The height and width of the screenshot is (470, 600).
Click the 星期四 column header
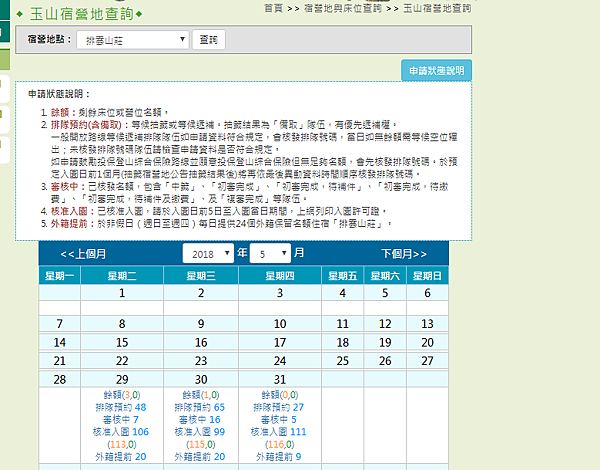[280, 276]
